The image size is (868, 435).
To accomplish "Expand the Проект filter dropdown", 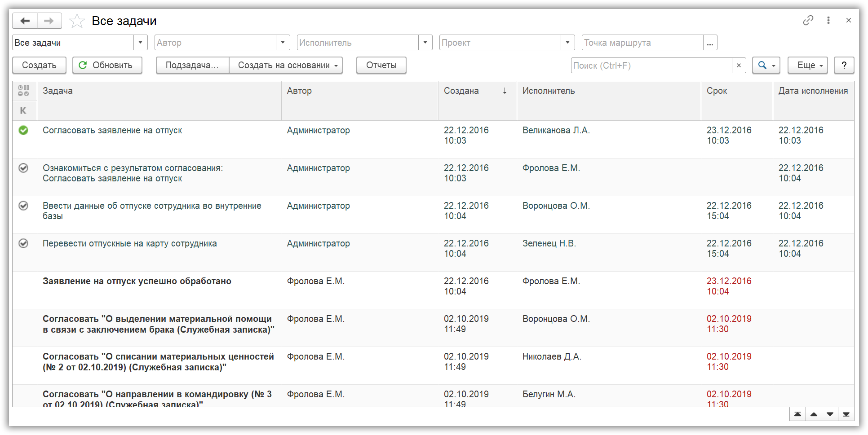I will 567,43.
